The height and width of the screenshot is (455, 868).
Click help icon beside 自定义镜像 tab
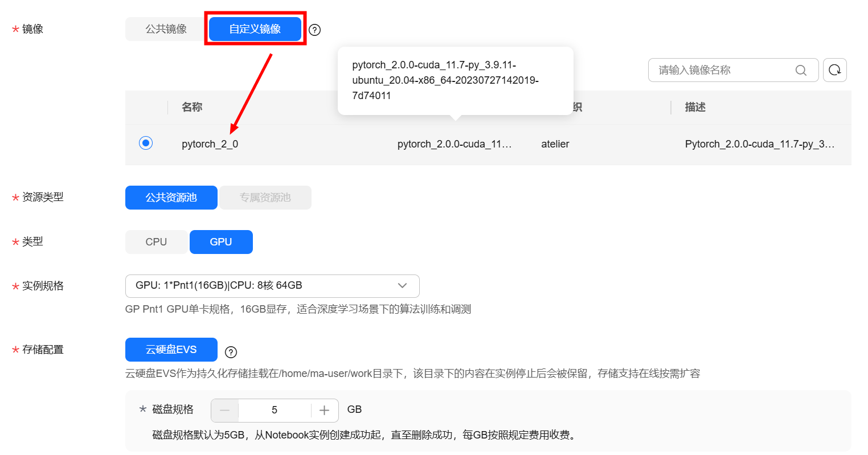314,30
